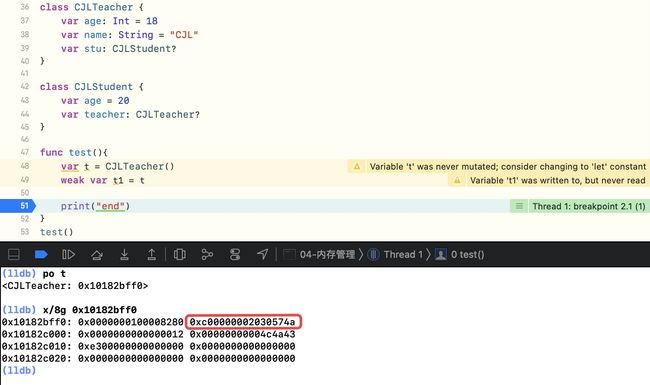Click console command 'po t'
The width and height of the screenshot is (650, 385).
click(x=54, y=274)
